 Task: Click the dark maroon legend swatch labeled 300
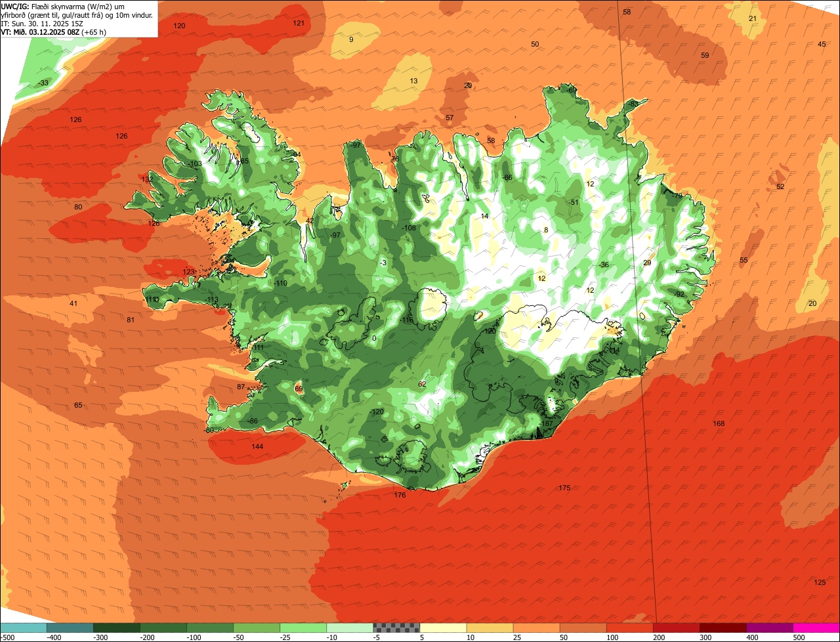[723, 628]
